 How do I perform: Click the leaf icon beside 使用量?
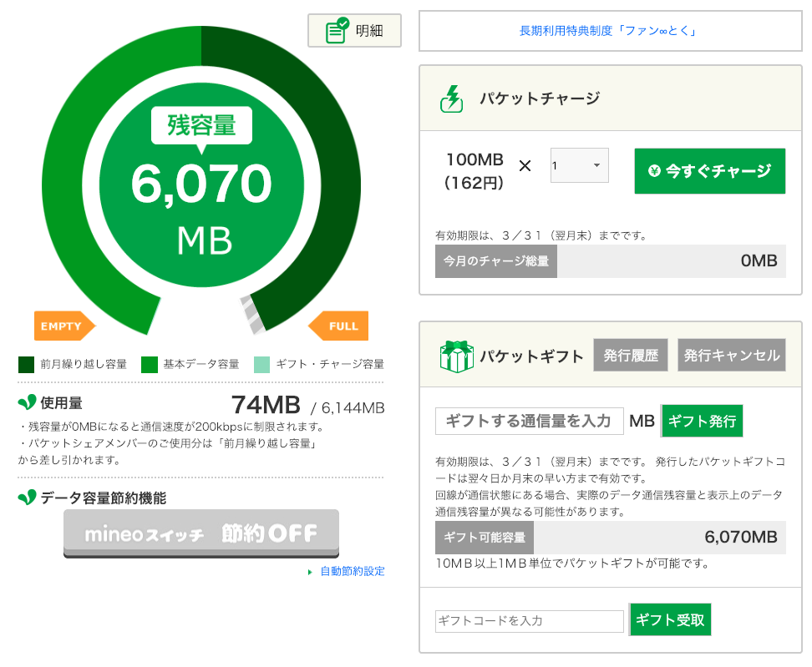pos(27,403)
